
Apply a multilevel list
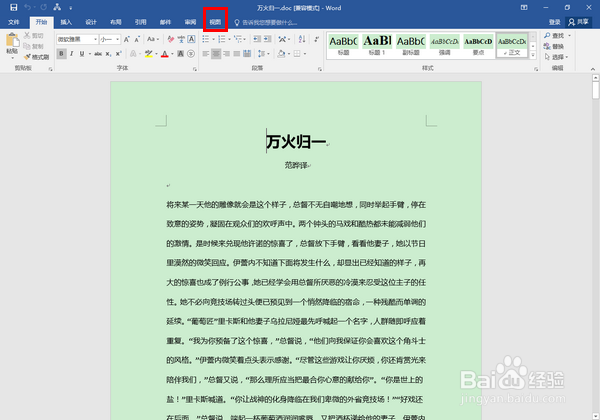pyautogui.click(x=238, y=39)
